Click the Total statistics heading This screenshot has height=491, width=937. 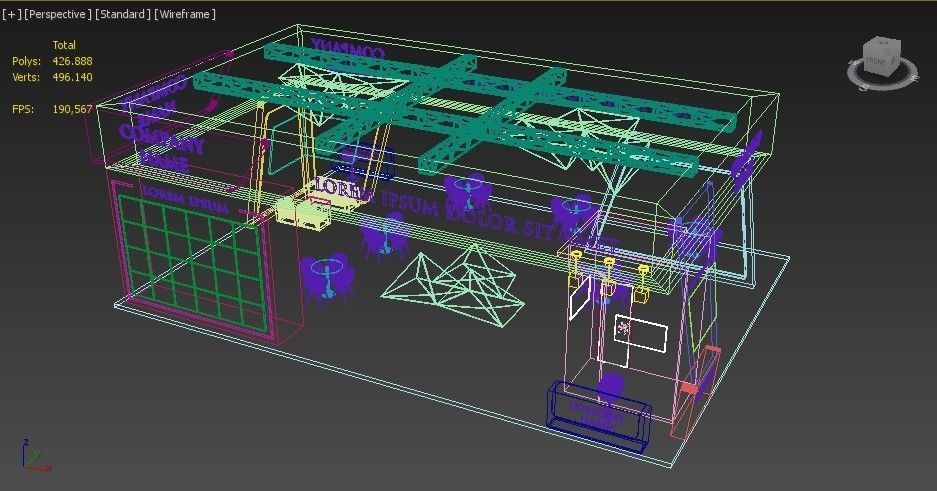pyautogui.click(x=64, y=45)
